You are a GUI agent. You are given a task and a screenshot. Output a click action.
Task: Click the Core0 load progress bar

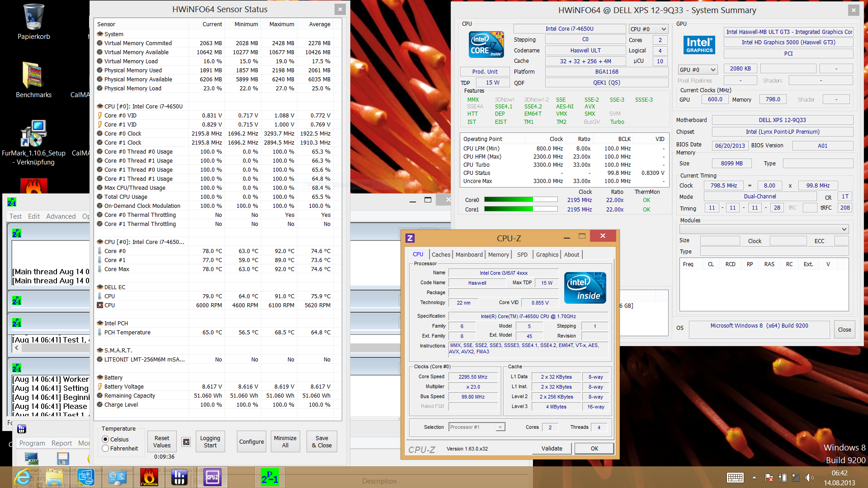tap(520, 200)
